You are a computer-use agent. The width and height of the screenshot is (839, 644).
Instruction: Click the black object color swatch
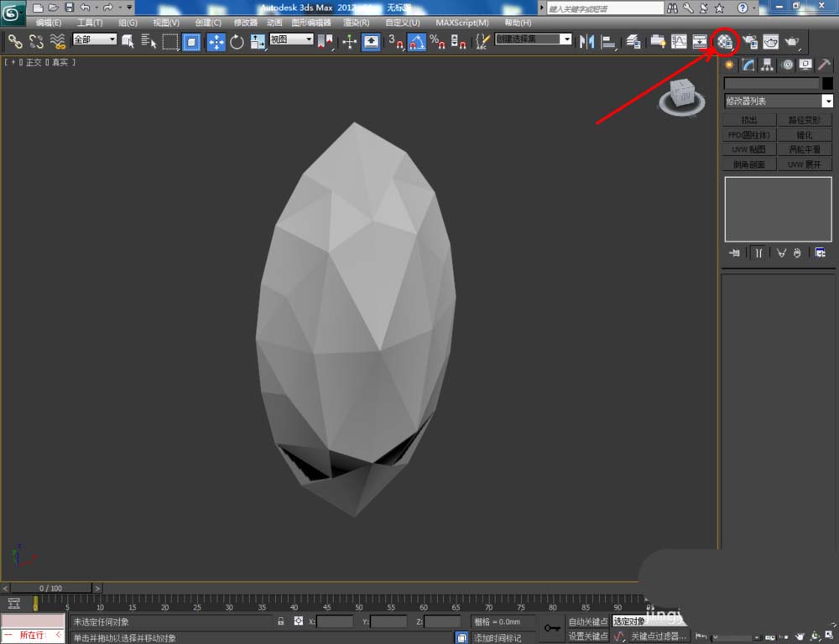[827, 84]
